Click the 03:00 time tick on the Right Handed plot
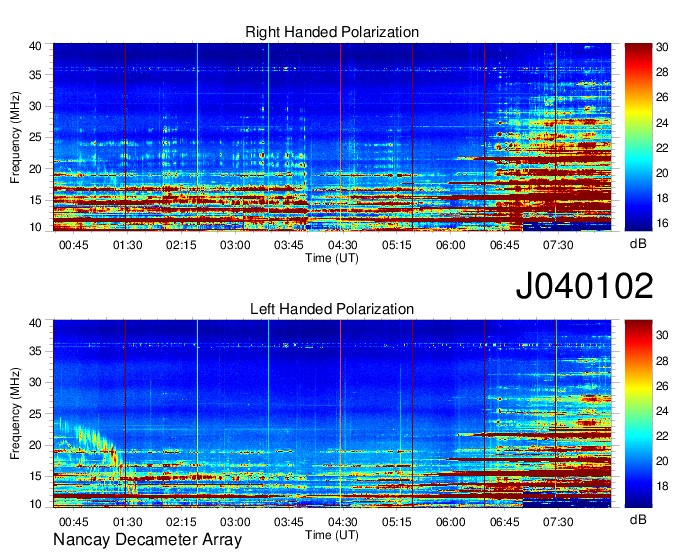The image size is (680, 552). pyautogui.click(x=235, y=245)
